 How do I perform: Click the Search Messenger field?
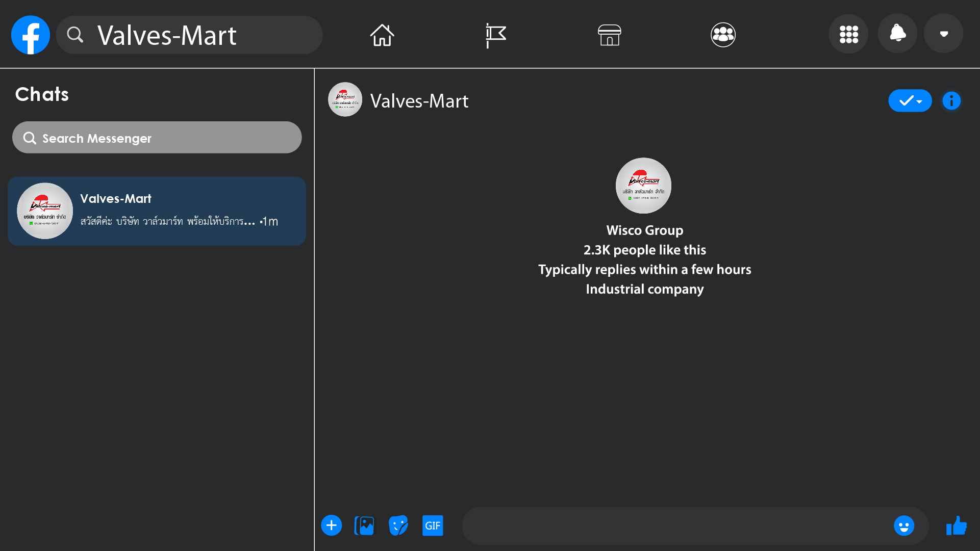157,138
